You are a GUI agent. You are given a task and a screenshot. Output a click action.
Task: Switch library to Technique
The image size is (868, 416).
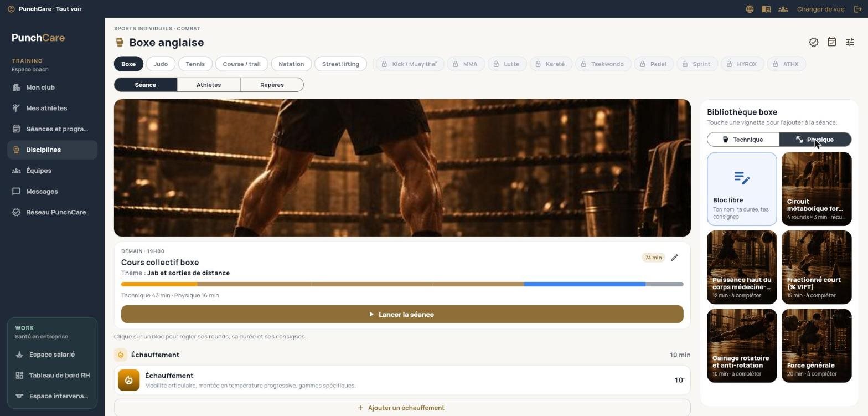743,140
